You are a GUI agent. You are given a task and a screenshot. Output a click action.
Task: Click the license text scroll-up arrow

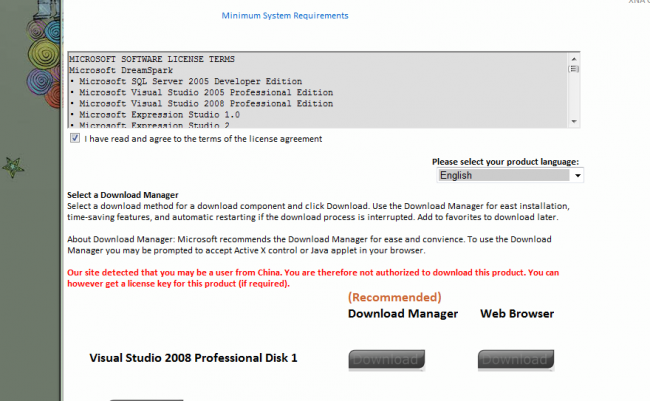pos(574,59)
